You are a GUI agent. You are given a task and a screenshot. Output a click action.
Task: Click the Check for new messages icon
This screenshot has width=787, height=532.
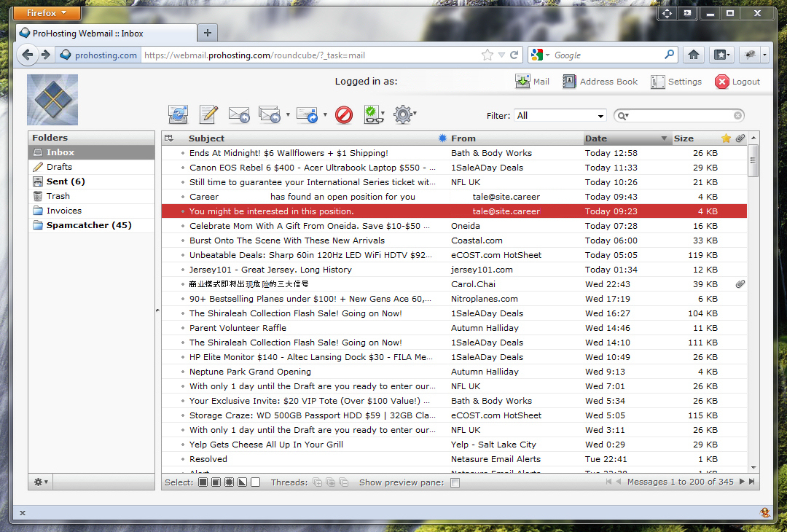(179, 114)
